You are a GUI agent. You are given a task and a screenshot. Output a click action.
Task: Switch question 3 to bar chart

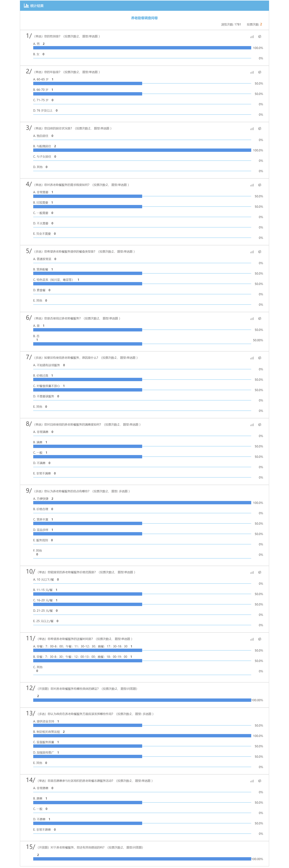(x=252, y=128)
